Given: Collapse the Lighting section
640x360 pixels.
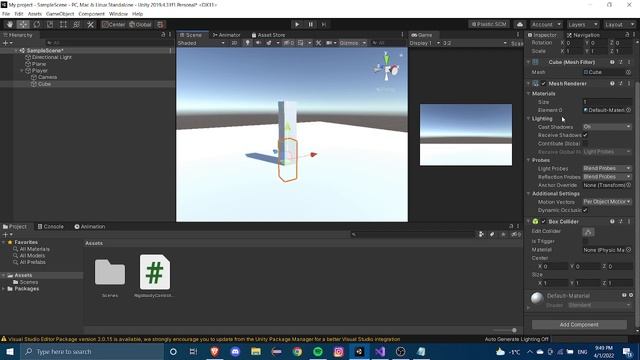Looking at the screenshot, I should 529,119.
